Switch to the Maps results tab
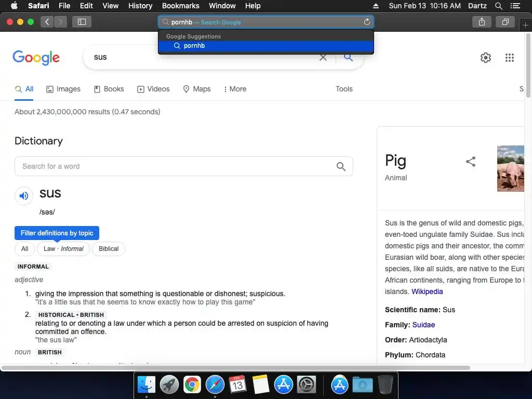Image resolution: width=532 pixels, height=399 pixels. tap(197, 89)
